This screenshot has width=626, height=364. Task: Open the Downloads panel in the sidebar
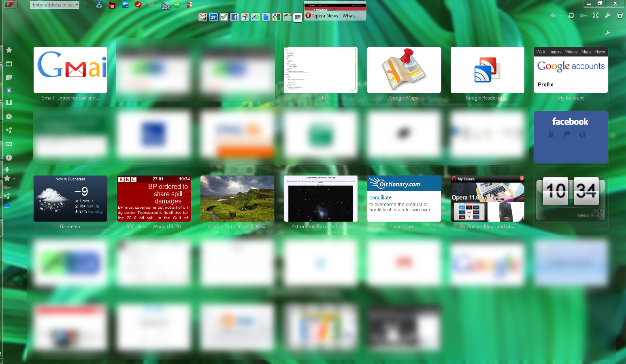coord(9,103)
